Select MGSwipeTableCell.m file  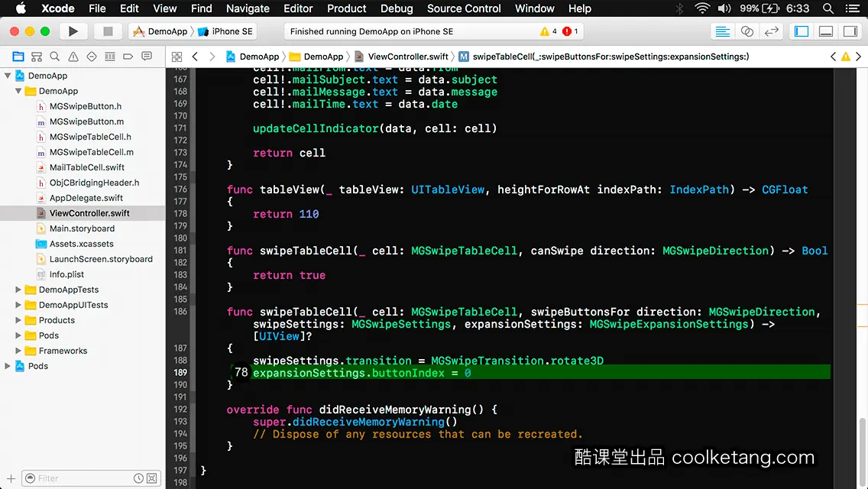point(92,152)
